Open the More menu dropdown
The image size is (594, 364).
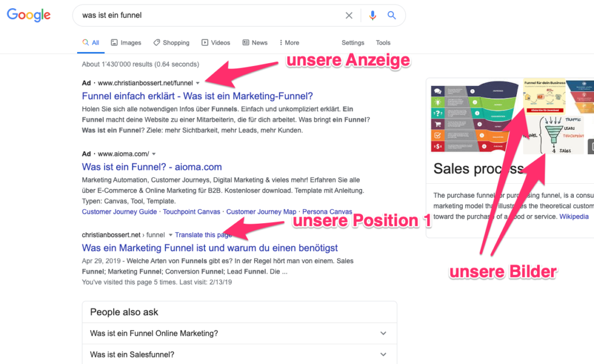pos(289,43)
